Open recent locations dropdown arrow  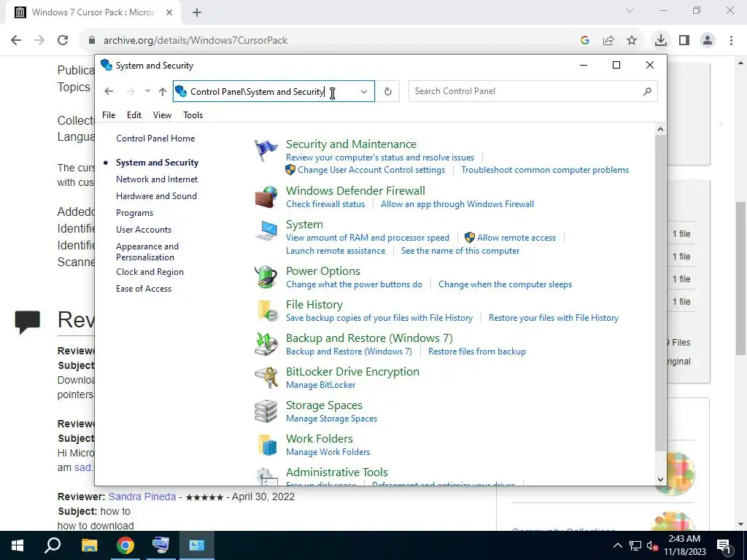coord(147,91)
